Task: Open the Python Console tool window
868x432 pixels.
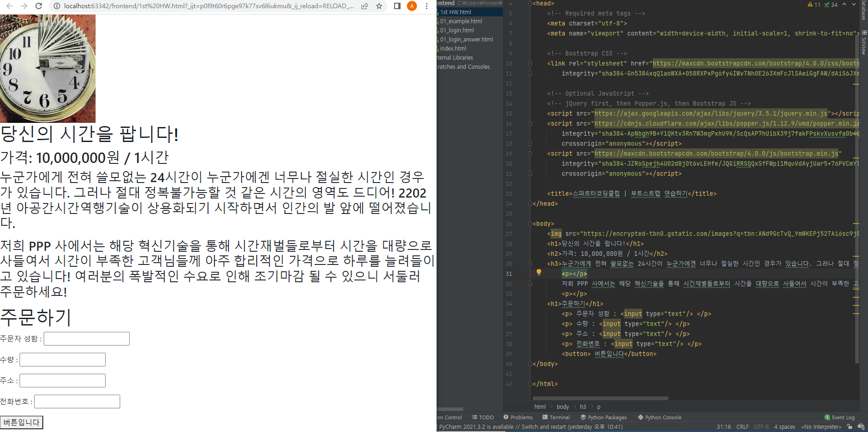Action: coord(660,417)
